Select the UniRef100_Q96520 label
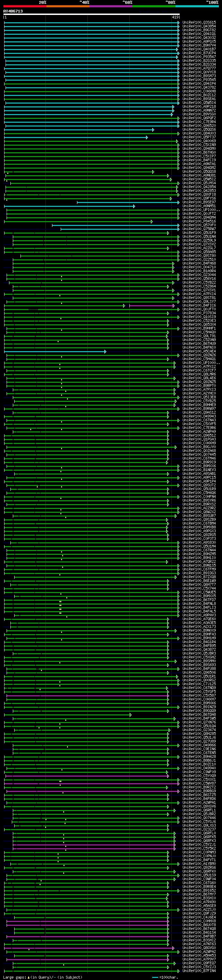This screenshot has height=980, width=222. [199, 125]
